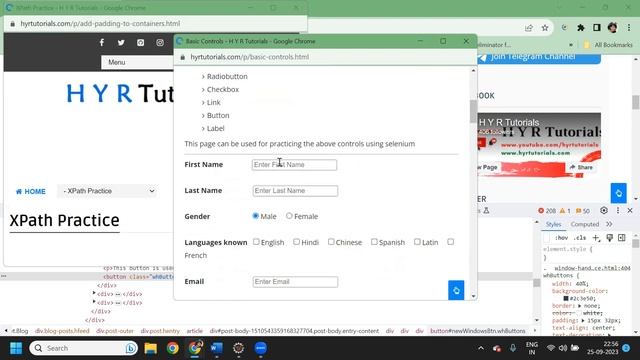Viewport: 640px width, 360px height.
Task: Jump to Label section link
Action: 216,129
